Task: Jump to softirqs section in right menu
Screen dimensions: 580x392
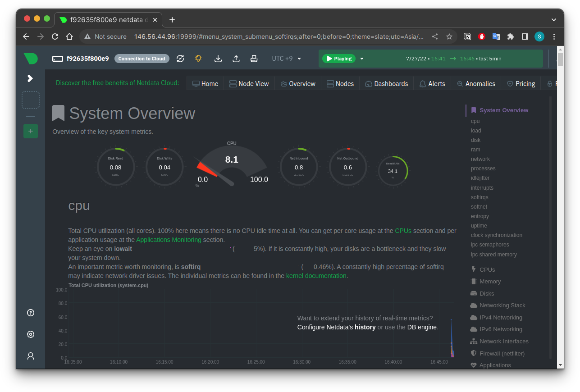Action: (x=480, y=197)
